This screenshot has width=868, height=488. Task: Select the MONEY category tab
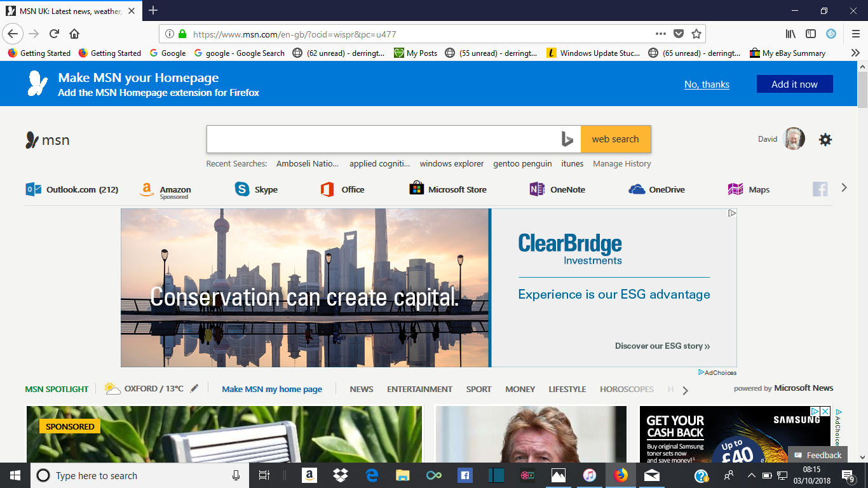click(520, 389)
